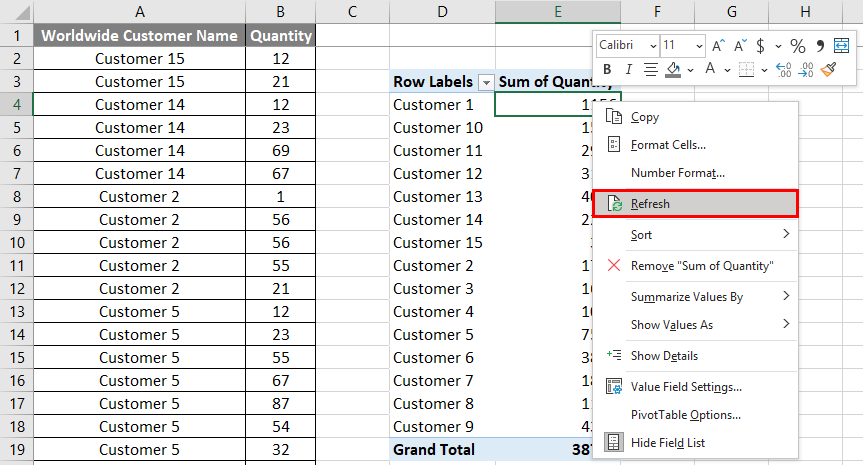Open fill color dropdown arrow
This screenshot has width=863, height=465.
(x=690, y=70)
